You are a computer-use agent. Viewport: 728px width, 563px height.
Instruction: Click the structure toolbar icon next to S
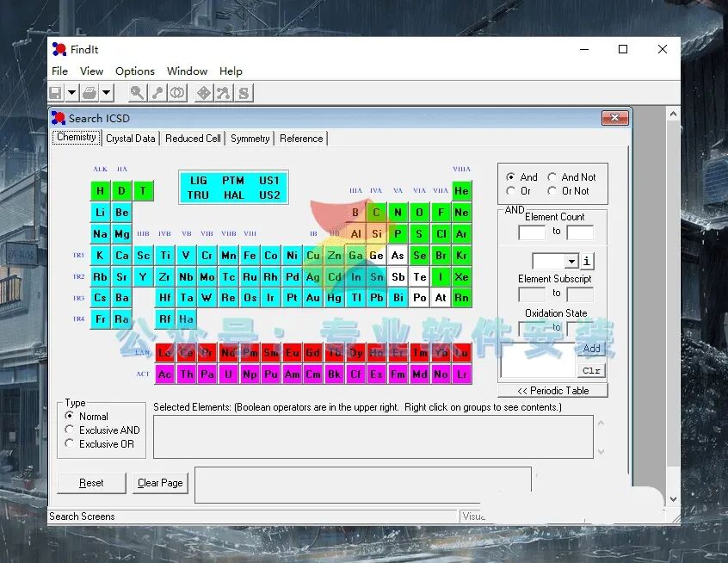[x=224, y=93]
